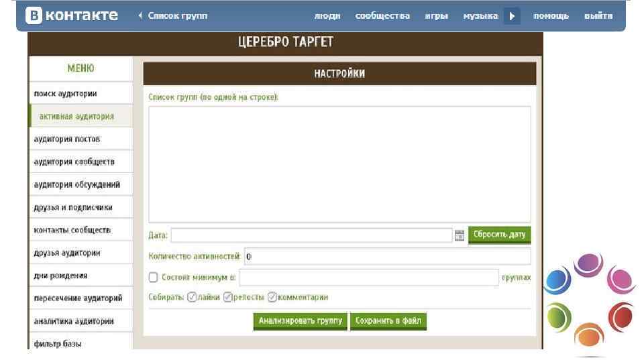644x362 pixels.
Task: Click the Количество активностей field
Action: tap(387, 256)
